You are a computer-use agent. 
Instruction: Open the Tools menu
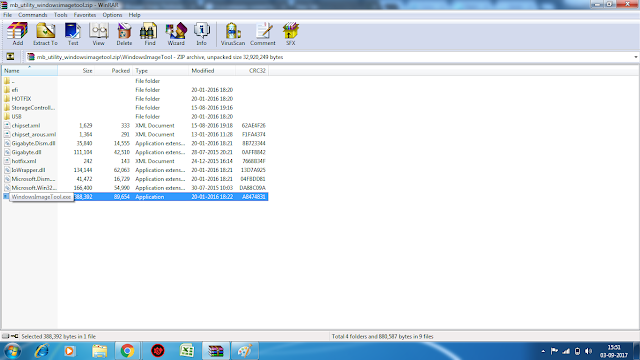[60, 15]
